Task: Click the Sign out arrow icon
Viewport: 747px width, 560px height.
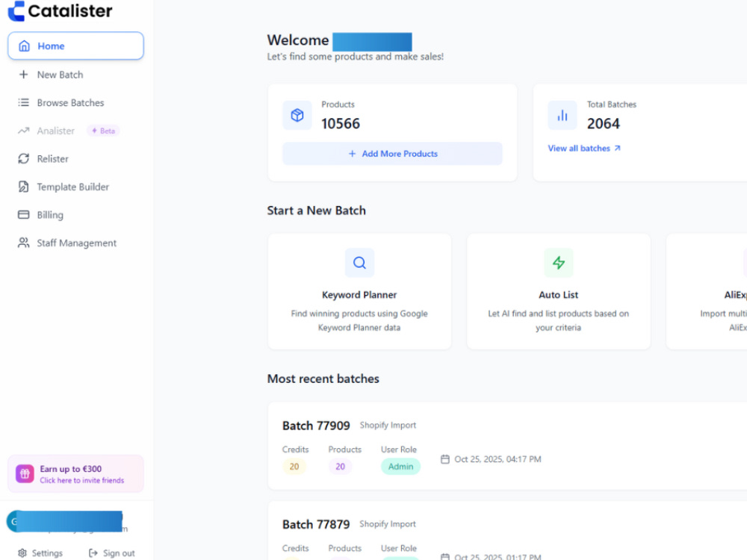Action: click(93, 553)
